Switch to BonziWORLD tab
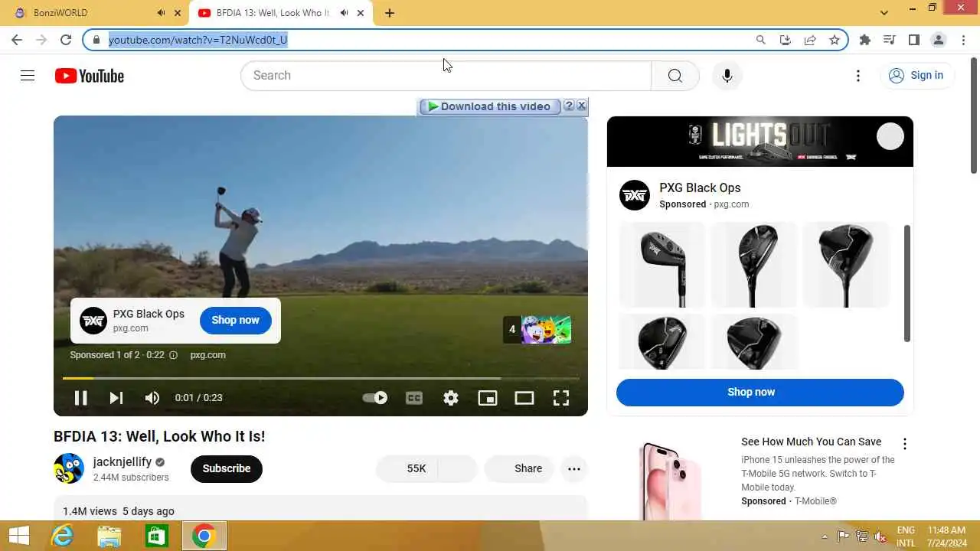This screenshot has height=551, width=980. coord(93,13)
